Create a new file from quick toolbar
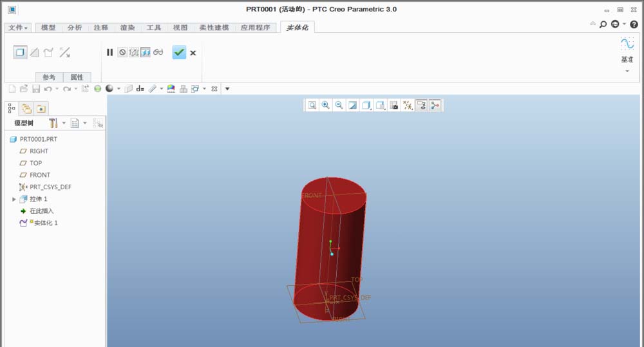Screen dimensions: 644x347 (12, 89)
